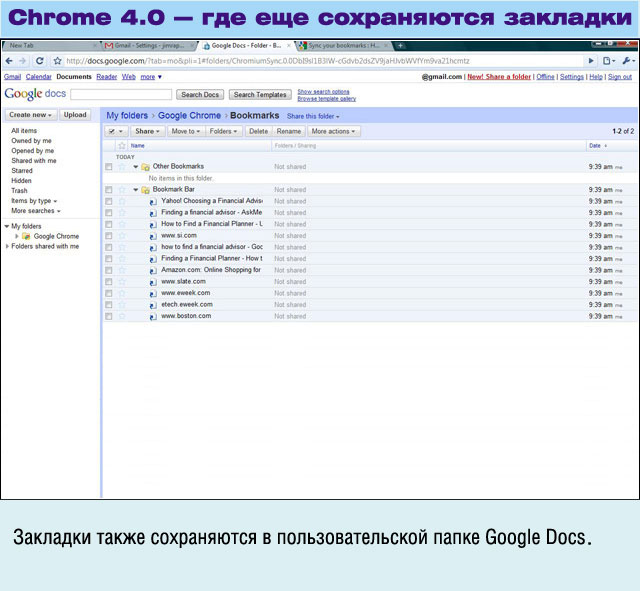
Task: Click the Upload button
Action: pos(75,115)
